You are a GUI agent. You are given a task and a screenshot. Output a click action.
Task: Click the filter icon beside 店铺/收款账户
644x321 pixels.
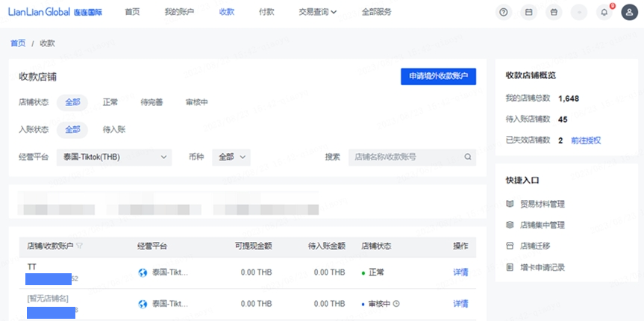pyautogui.click(x=80, y=246)
